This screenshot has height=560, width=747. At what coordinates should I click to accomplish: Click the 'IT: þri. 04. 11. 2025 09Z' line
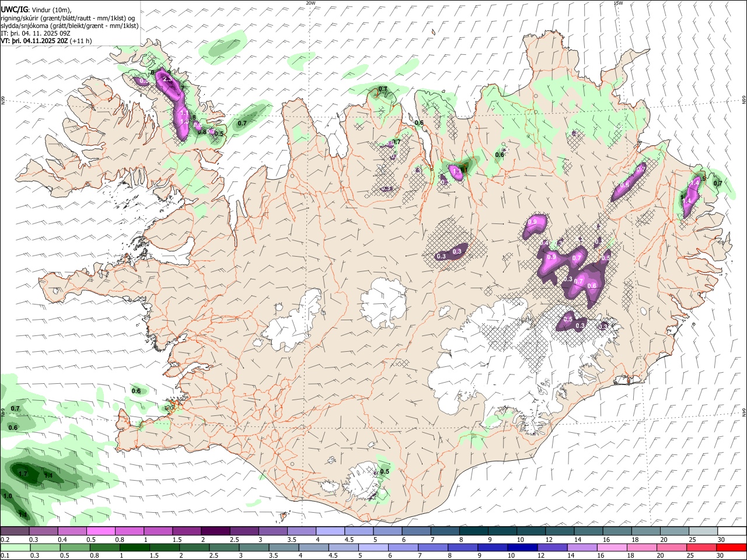[35, 34]
